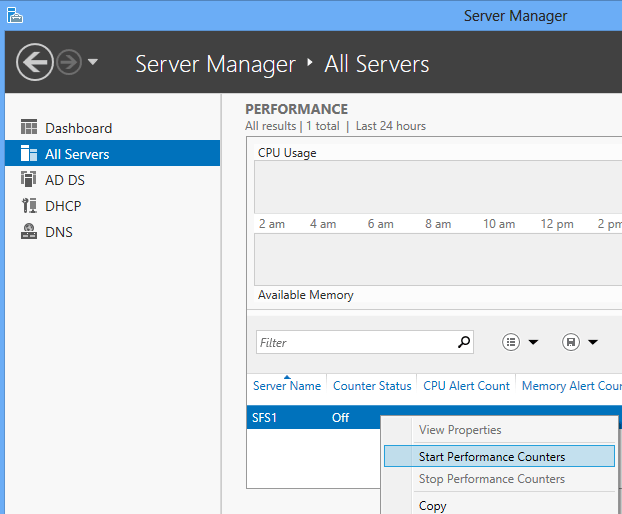Click the forward arrow navigation button
This screenshot has height=514, width=622.
[69, 62]
